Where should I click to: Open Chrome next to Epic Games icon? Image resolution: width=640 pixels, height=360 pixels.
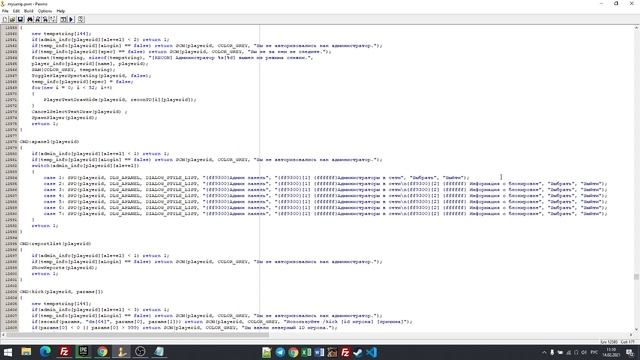tap(102, 352)
